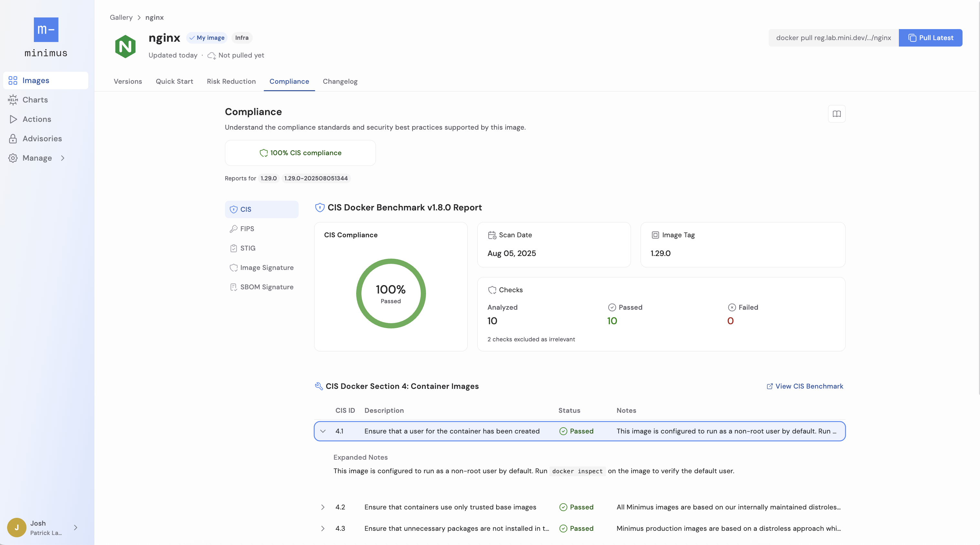Switch to the Versions tab
Screen dimensions: 980x545
point(127,81)
